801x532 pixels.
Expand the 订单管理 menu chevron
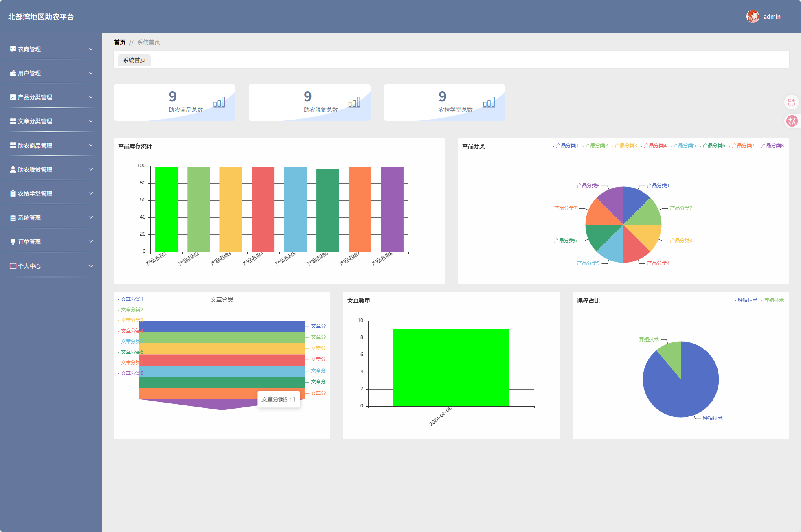pyautogui.click(x=91, y=241)
